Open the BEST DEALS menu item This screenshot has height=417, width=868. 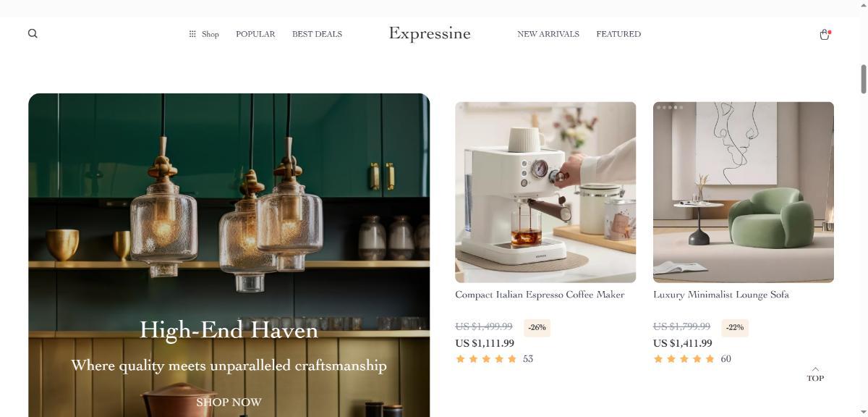pos(317,34)
